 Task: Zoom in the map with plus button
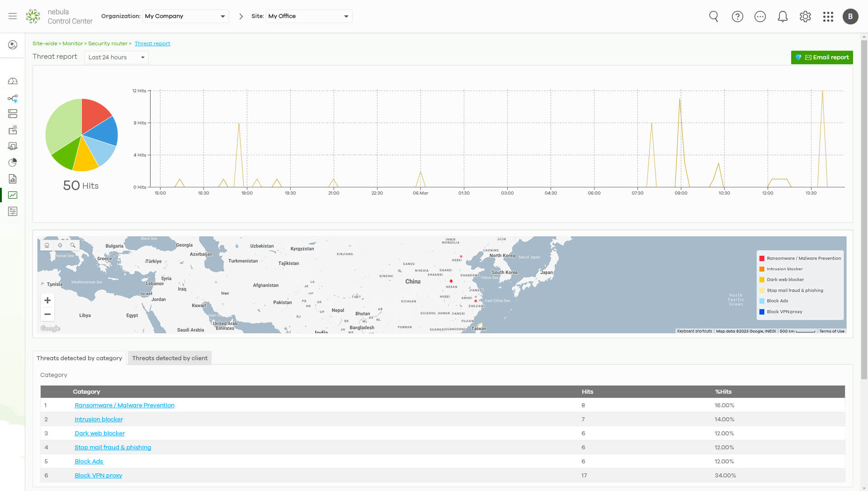pyautogui.click(x=47, y=300)
